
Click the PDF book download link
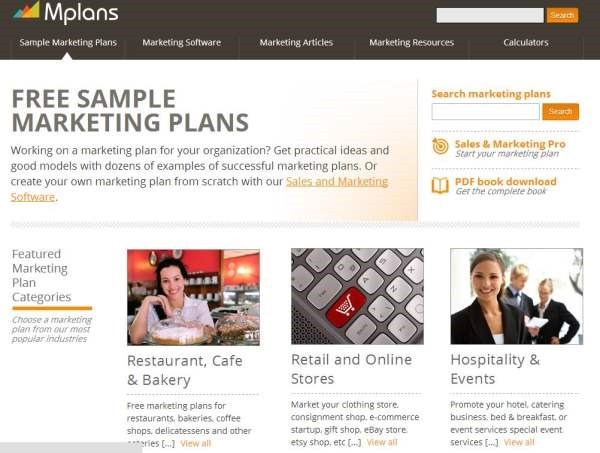pyautogui.click(x=505, y=182)
